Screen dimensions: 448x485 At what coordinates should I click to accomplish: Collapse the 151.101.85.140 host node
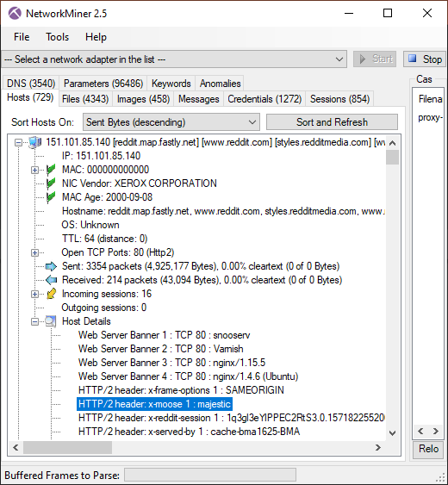(19, 143)
